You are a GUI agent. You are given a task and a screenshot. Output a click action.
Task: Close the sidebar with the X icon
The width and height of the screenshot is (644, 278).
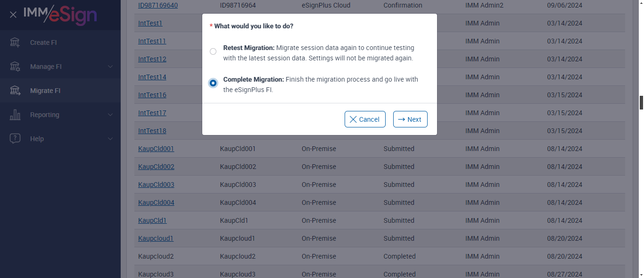(13, 15)
